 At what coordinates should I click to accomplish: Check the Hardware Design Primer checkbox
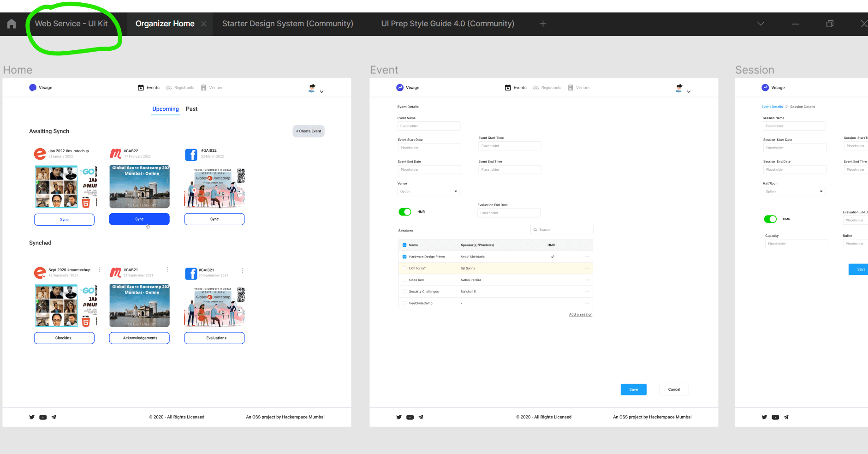pyautogui.click(x=404, y=257)
